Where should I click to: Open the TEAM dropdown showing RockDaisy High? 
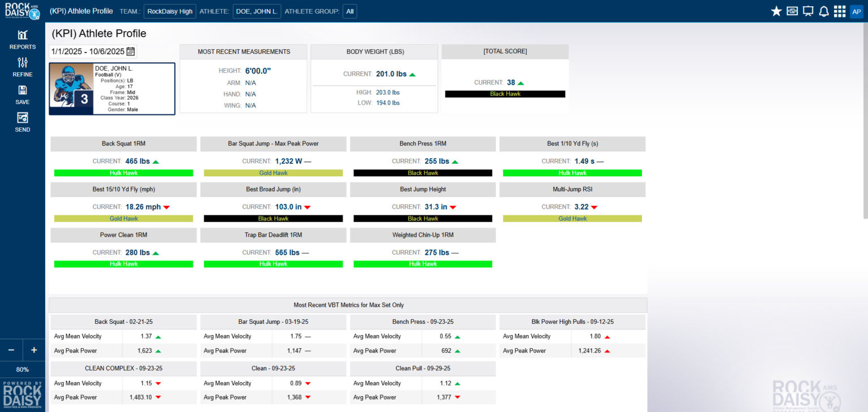click(x=170, y=11)
